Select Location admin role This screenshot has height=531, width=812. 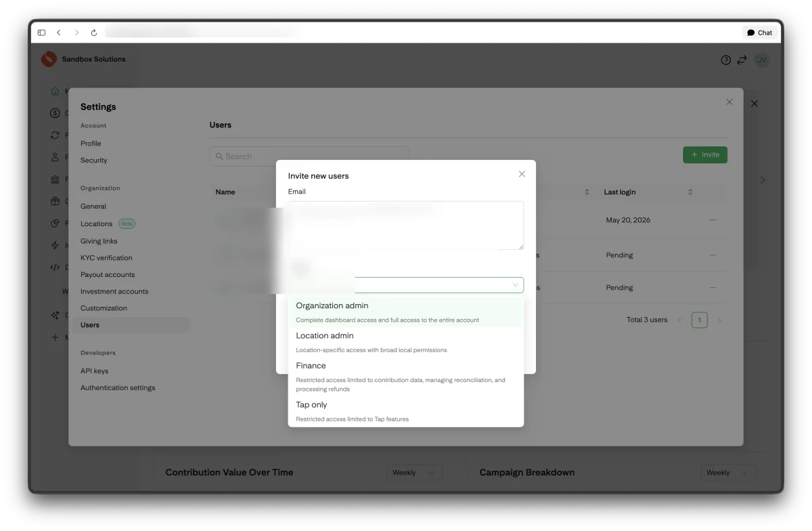tap(406, 342)
